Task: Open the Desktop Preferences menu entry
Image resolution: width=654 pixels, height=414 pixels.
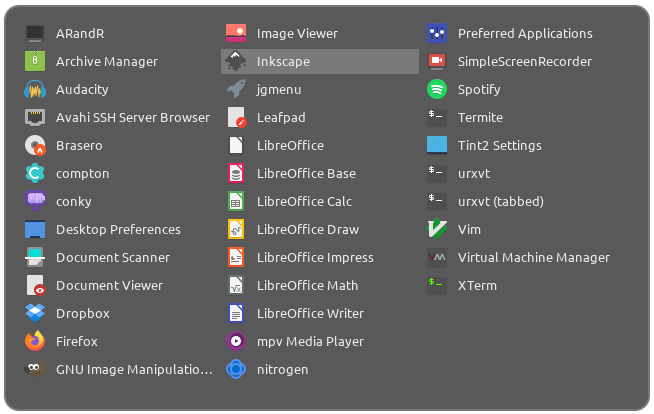Action: [x=119, y=229]
